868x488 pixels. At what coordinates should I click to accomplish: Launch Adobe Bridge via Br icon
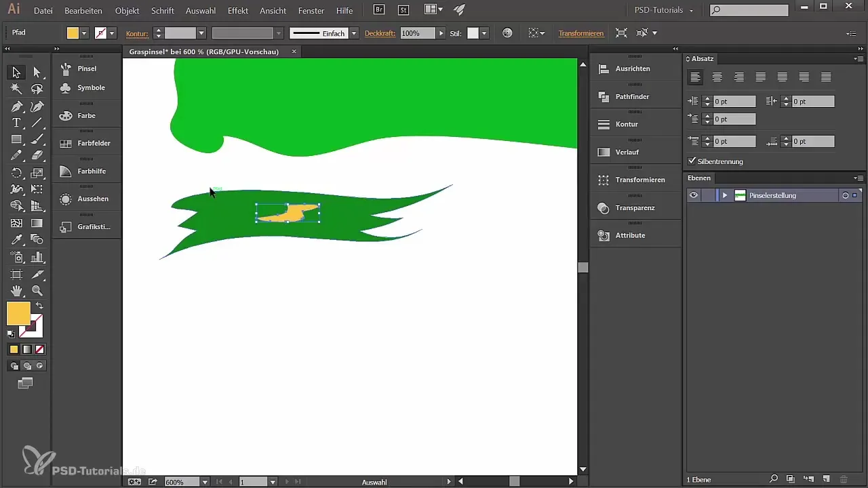point(380,10)
